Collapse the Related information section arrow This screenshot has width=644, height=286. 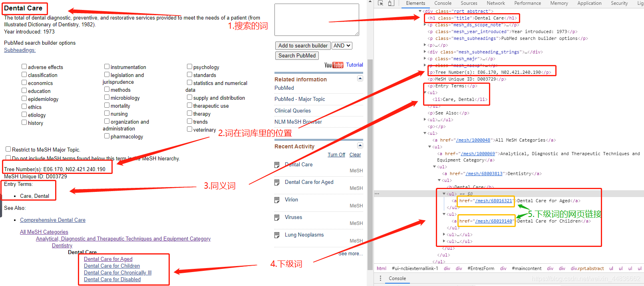360,79
